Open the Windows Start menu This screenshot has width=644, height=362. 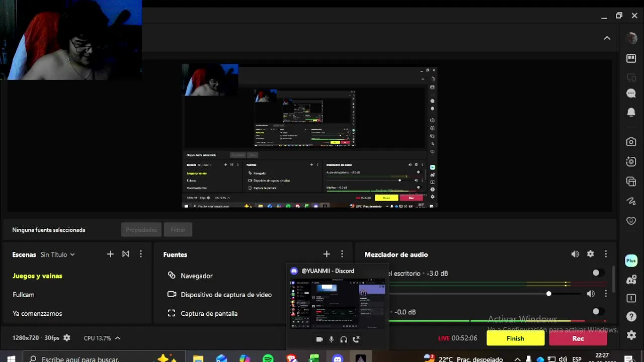tap(11, 358)
